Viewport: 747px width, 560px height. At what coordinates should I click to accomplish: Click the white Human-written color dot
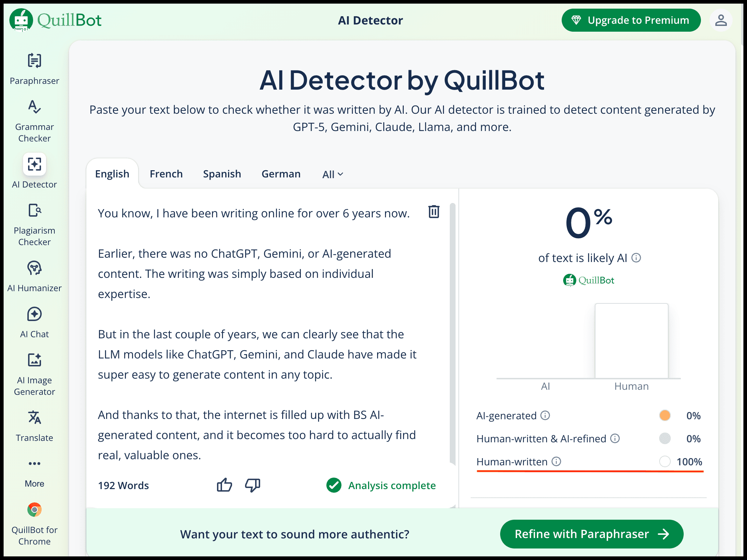click(x=665, y=461)
